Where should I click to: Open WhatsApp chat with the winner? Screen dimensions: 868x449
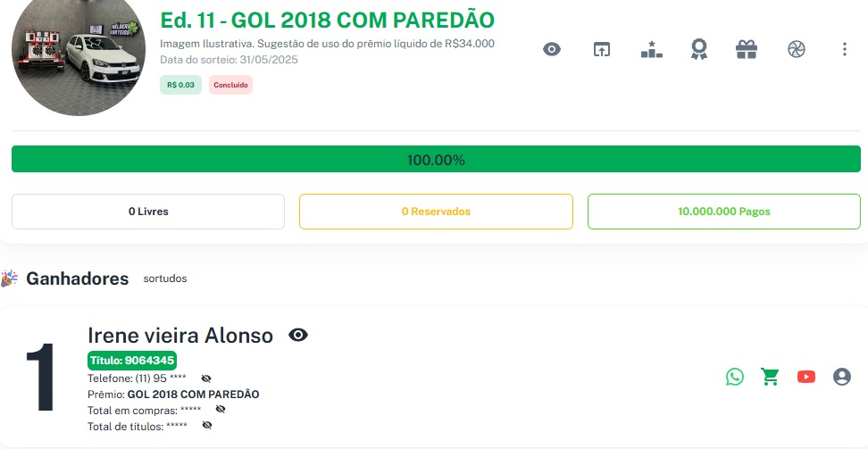pos(735,377)
